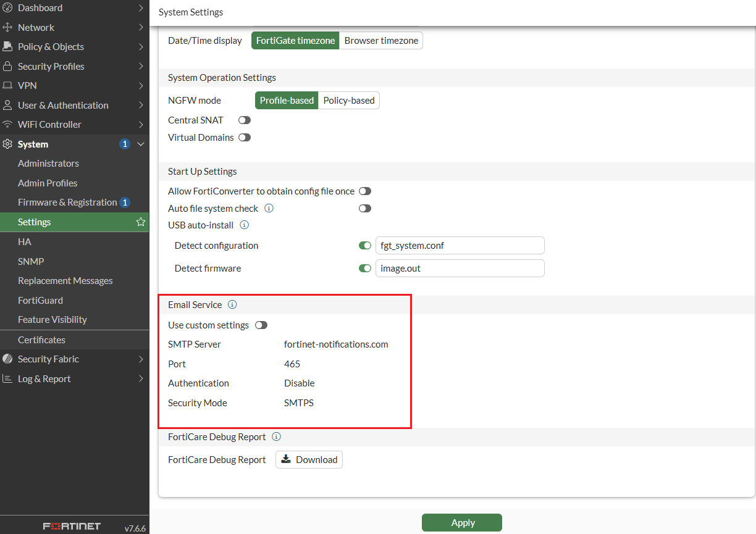Toggle Allow FortiConverter to obtain config file
The width and height of the screenshot is (756, 534).
click(365, 191)
